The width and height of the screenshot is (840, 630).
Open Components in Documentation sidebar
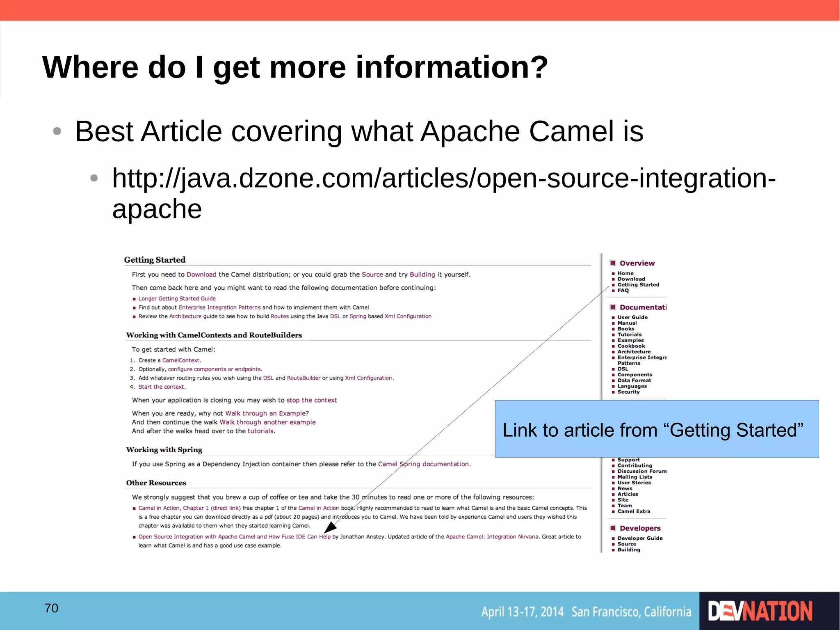635,375
